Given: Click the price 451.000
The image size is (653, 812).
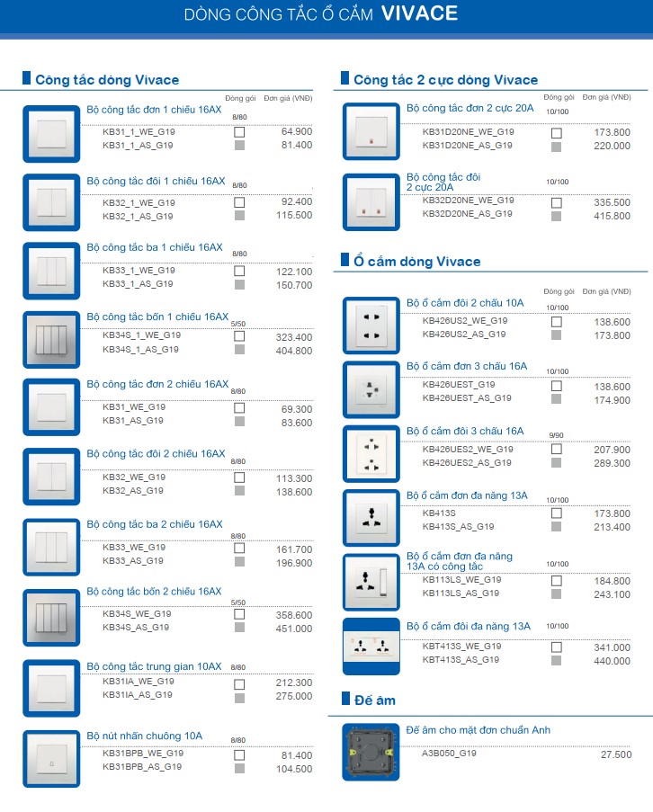Looking at the screenshot, I should (294, 629).
